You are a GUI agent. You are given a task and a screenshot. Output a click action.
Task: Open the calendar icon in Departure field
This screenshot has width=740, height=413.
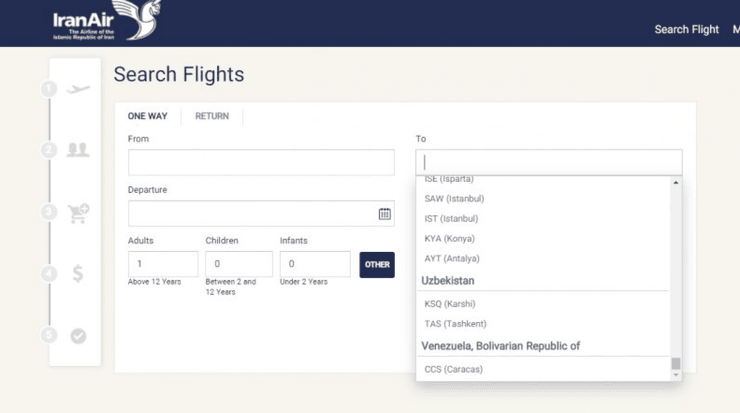tap(384, 214)
